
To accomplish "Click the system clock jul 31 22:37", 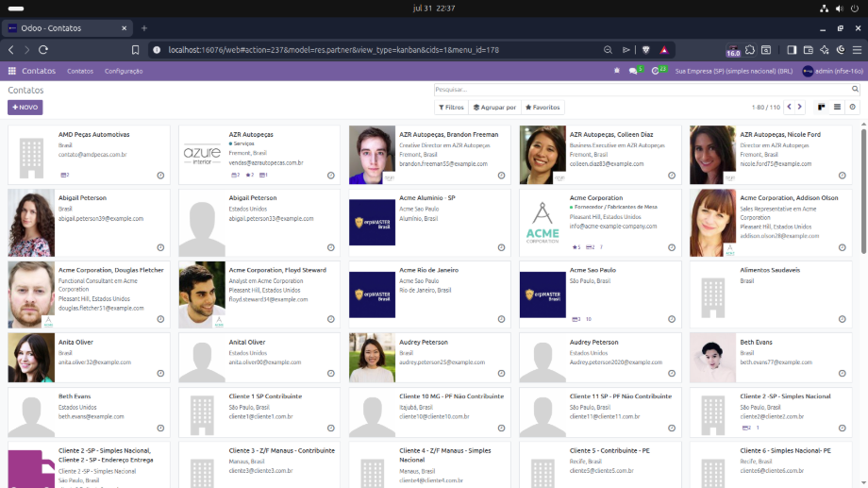I will pyautogui.click(x=434, y=8).
